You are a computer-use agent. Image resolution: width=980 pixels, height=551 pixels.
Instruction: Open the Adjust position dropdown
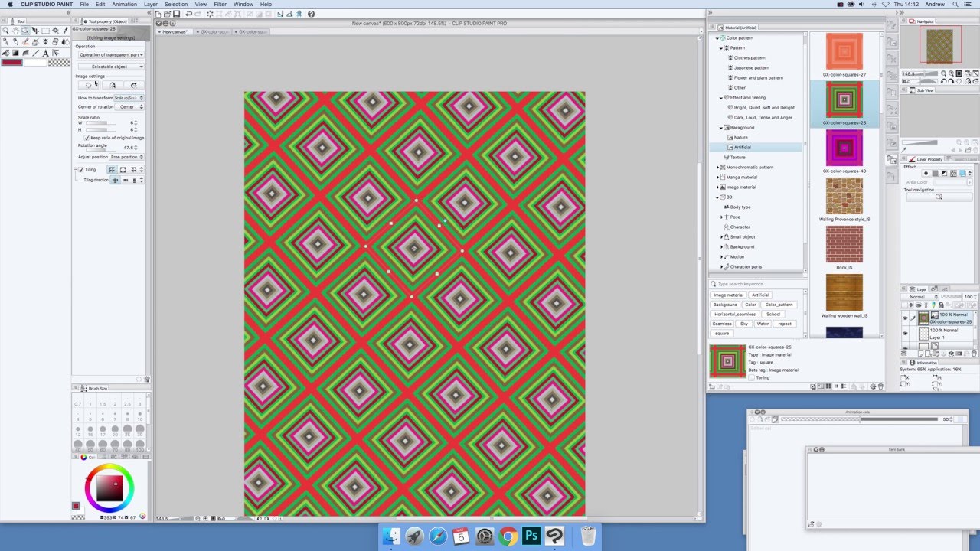[x=126, y=157]
